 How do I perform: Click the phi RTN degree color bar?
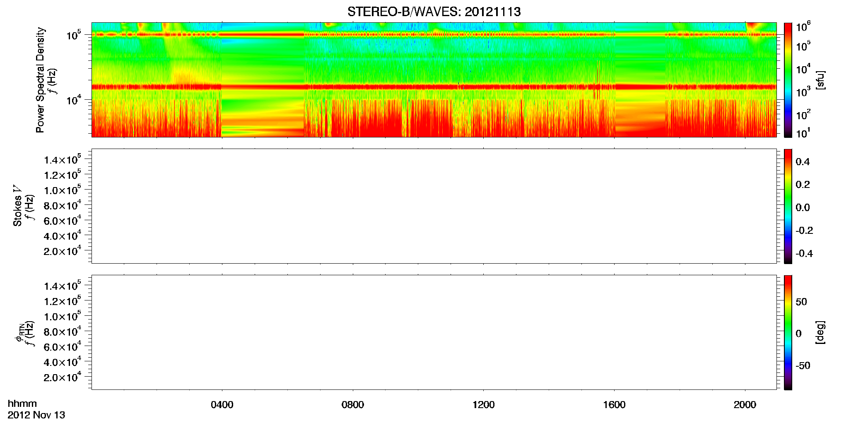tap(788, 332)
